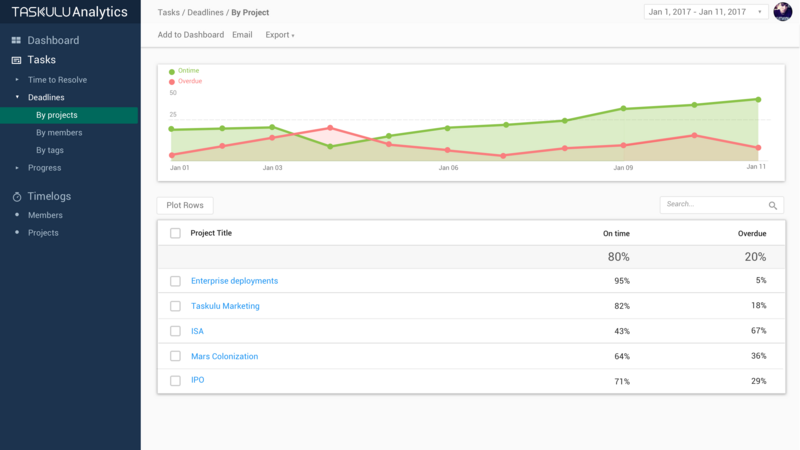Check the Taskulu Marketing row checkbox
Viewport: 800px width, 450px height.
(176, 306)
